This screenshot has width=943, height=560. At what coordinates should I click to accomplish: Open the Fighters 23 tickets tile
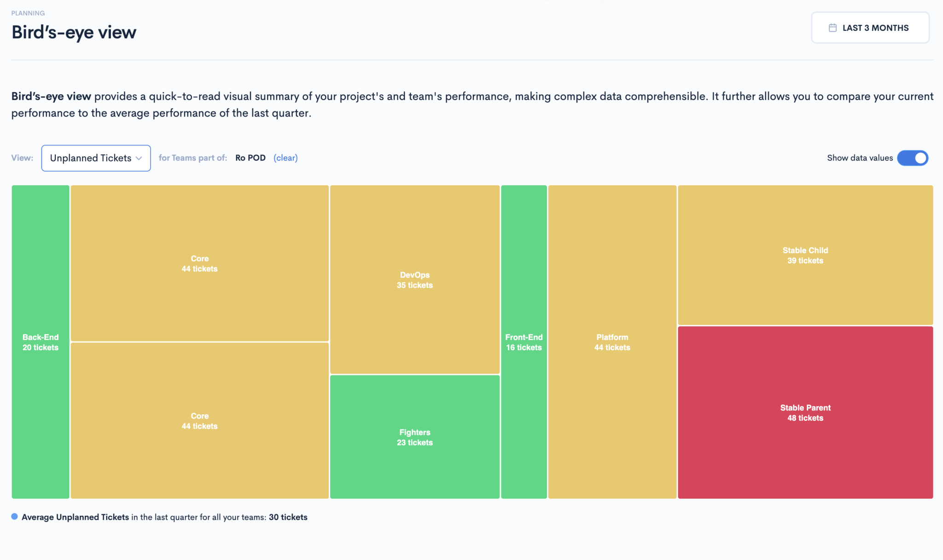[x=415, y=437]
